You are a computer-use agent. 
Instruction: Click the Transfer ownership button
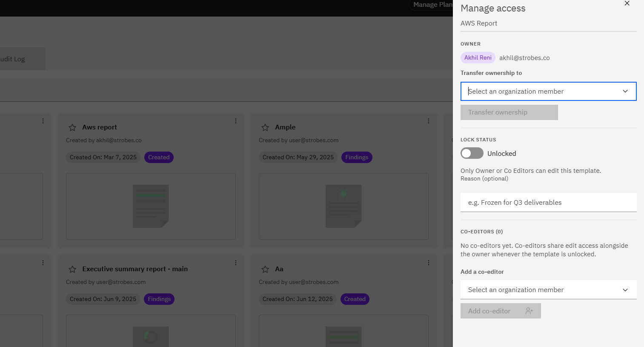[509, 112]
